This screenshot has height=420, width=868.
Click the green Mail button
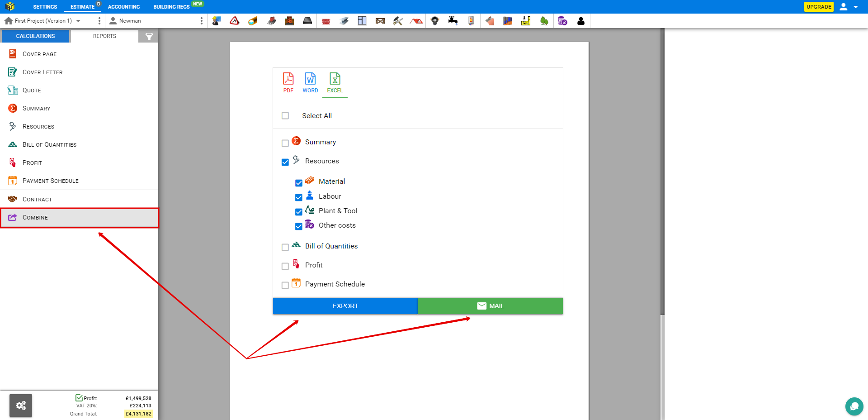tap(491, 306)
